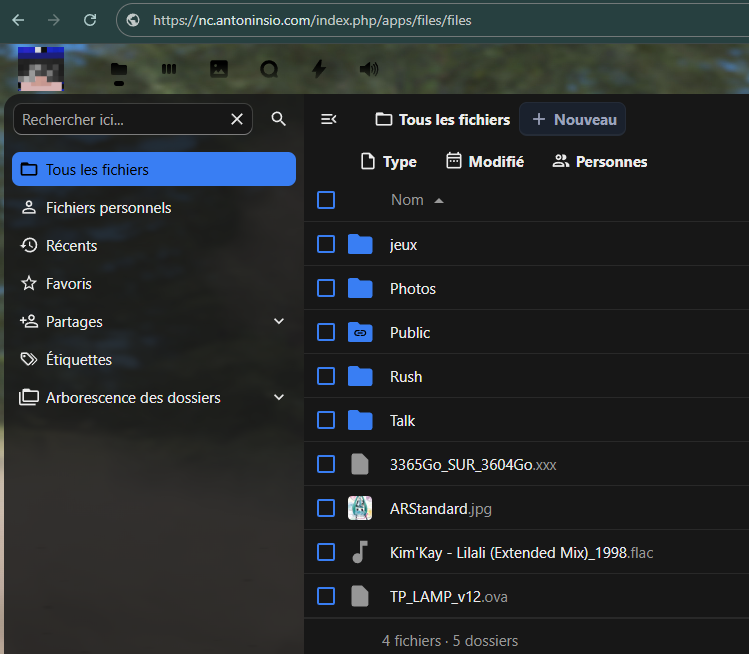Open the Talk chat app icon

coord(269,69)
